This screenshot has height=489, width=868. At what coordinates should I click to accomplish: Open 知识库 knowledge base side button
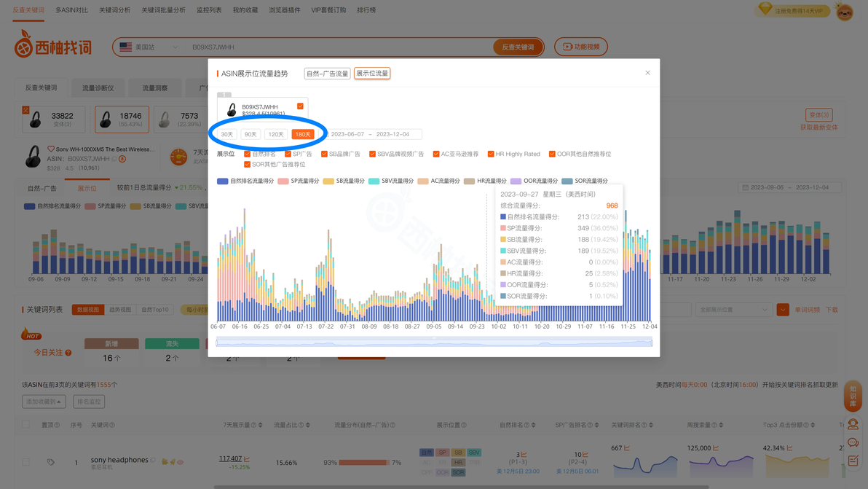[853, 396]
